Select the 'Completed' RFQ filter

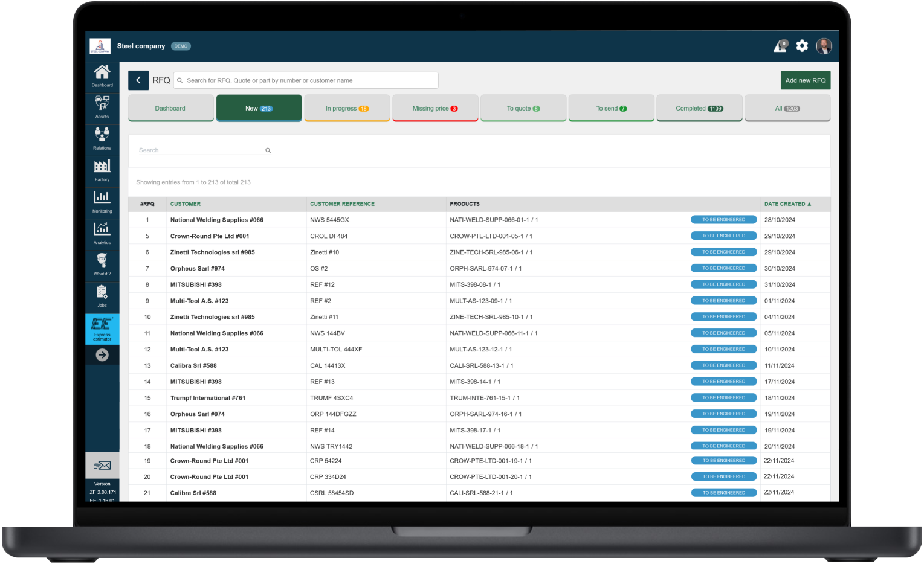point(699,107)
